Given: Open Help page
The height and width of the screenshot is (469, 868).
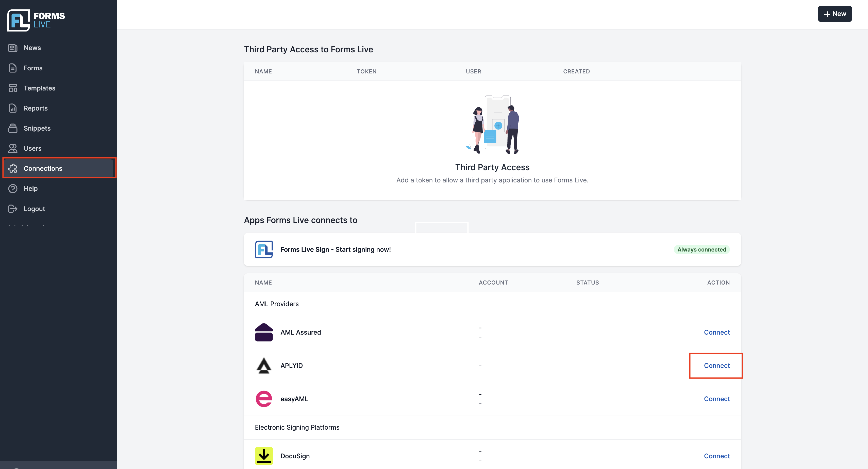Looking at the screenshot, I should pos(58,189).
